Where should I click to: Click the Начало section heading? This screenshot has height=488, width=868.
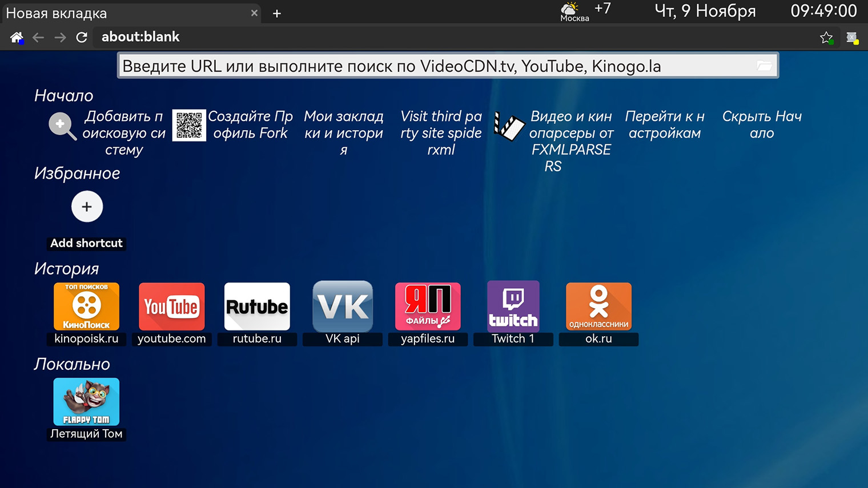point(64,96)
